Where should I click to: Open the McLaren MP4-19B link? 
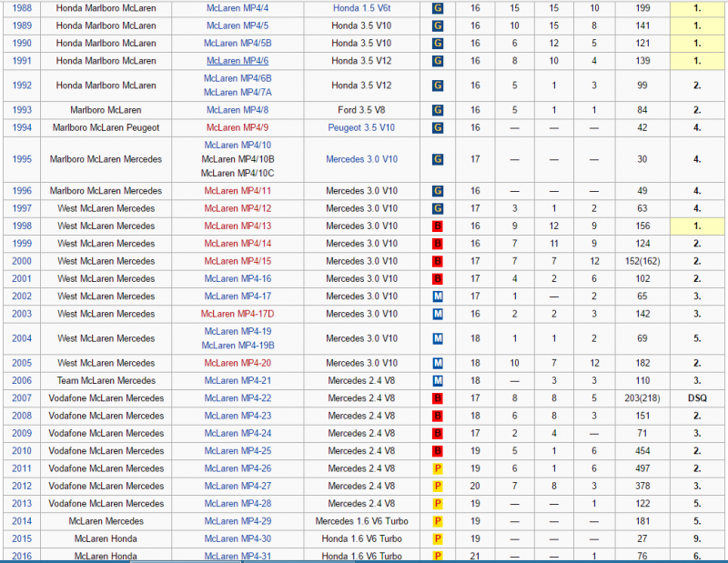238,346
